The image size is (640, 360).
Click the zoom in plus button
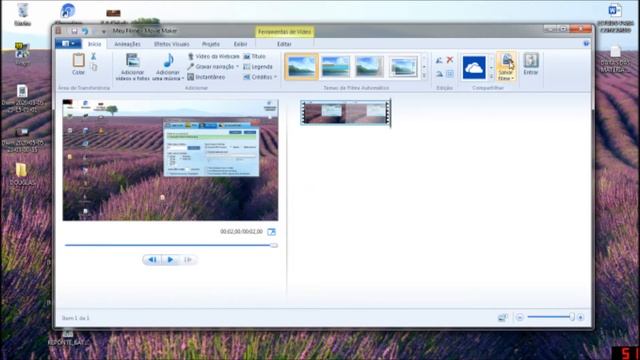(x=580, y=318)
